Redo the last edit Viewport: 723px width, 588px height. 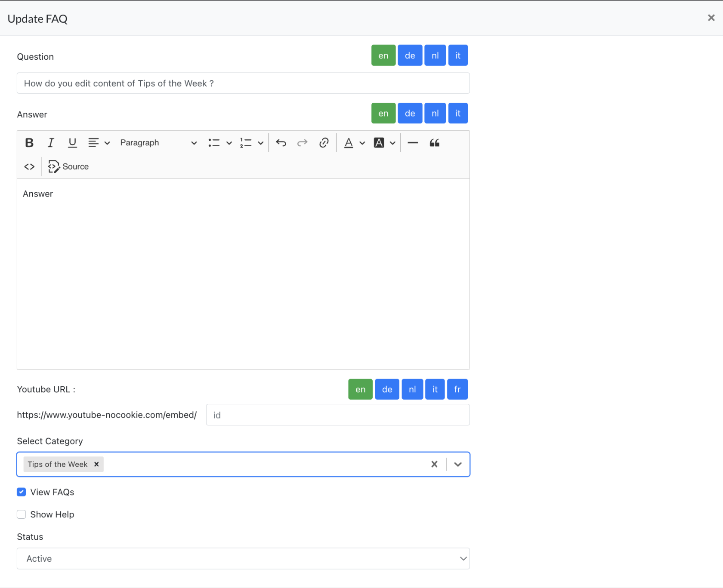(x=303, y=143)
